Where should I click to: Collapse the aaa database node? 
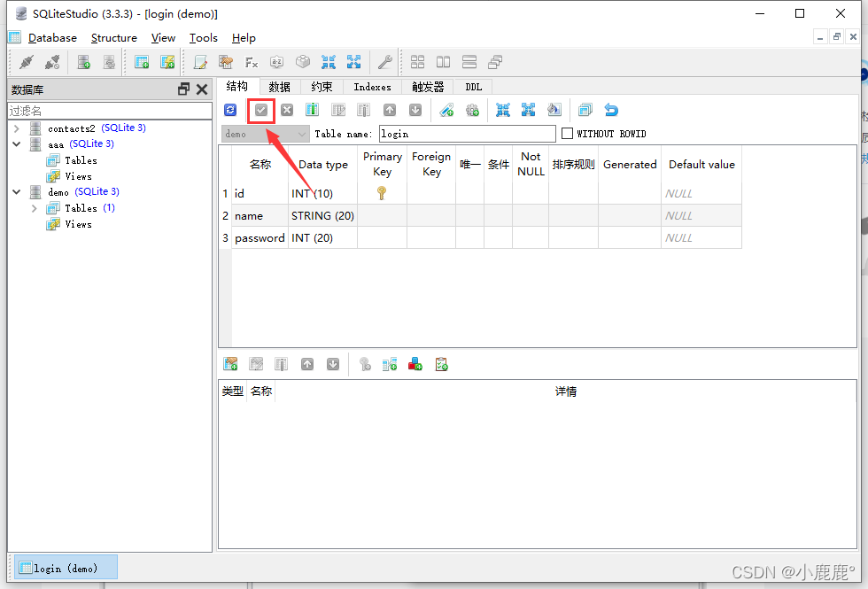tap(17, 143)
